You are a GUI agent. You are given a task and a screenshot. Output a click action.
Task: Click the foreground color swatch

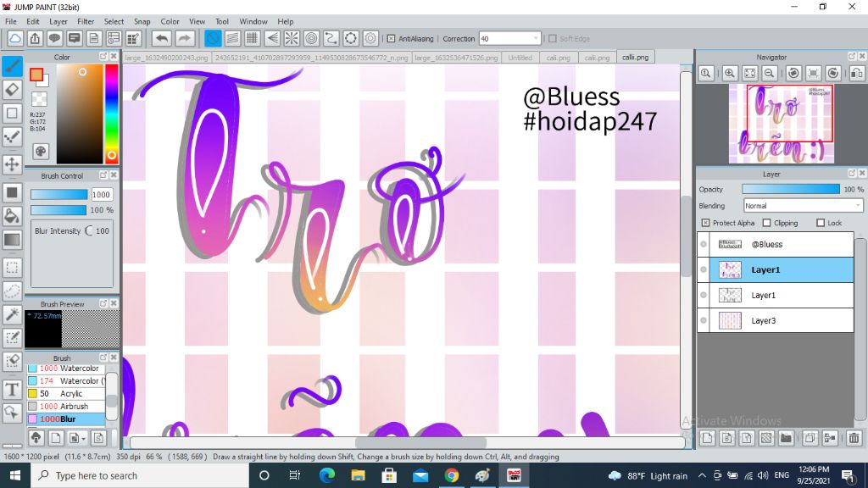pyautogui.click(x=36, y=75)
